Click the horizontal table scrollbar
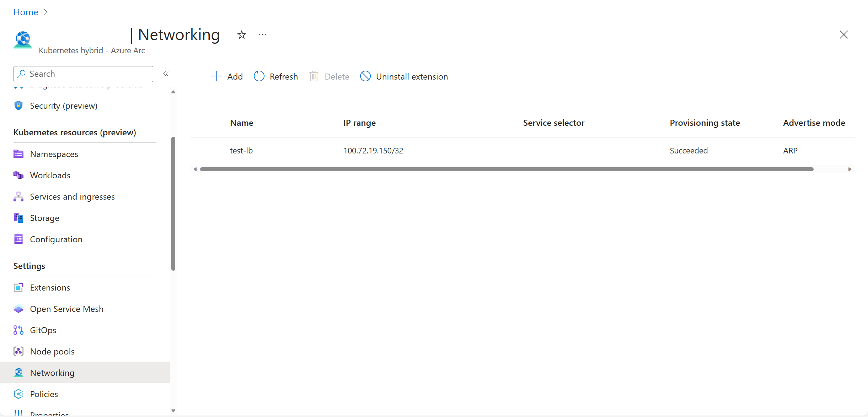This screenshot has height=417, width=868. 507,169
